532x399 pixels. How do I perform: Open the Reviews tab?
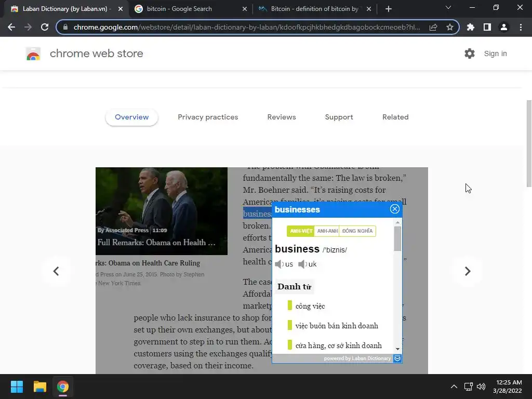(x=282, y=117)
